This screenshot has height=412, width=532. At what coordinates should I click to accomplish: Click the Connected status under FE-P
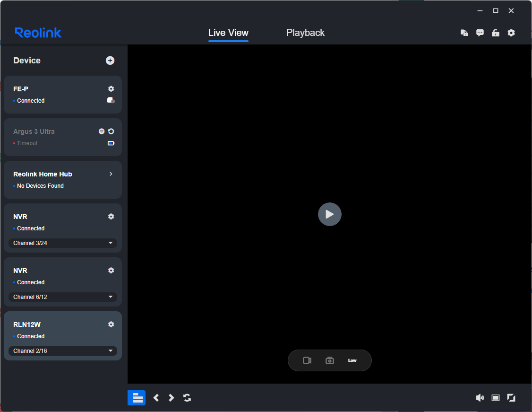31,101
